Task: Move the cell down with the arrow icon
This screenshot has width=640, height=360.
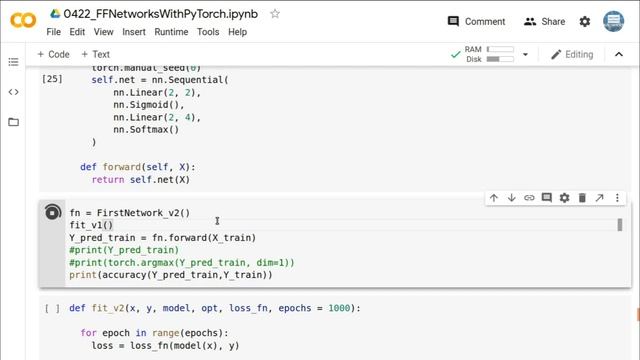Action: (x=511, y=198)
